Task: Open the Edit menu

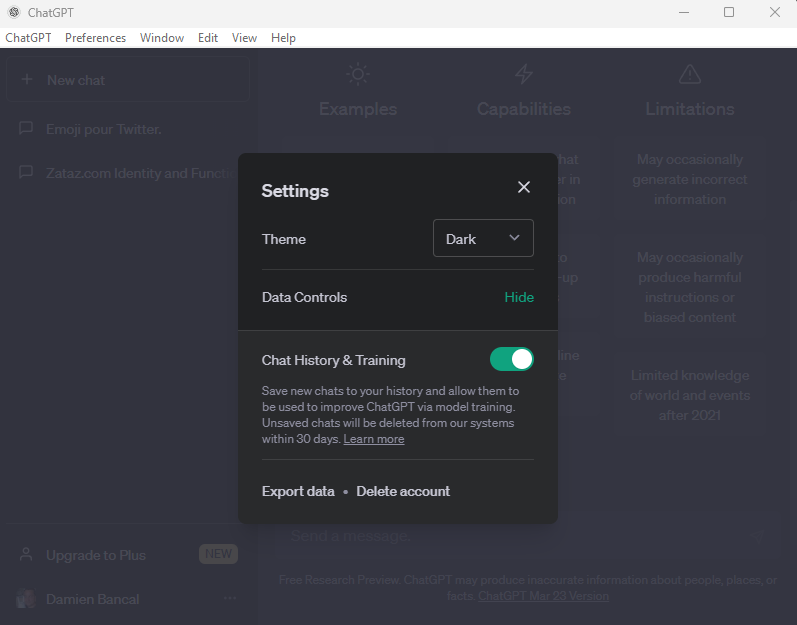Action: point(208,38)
